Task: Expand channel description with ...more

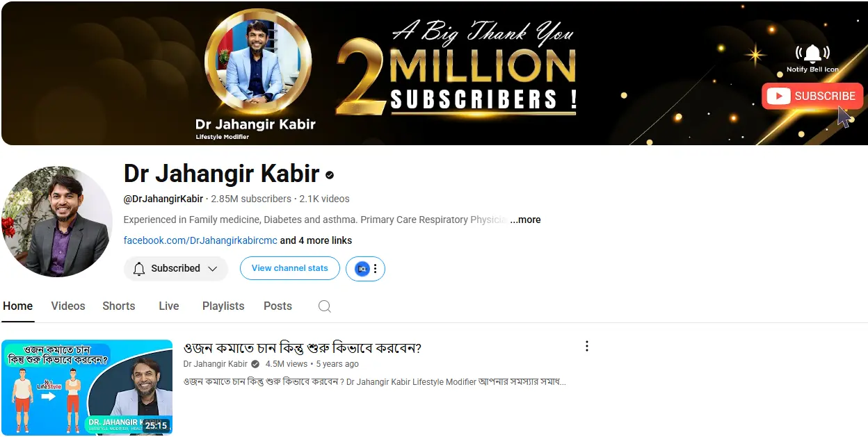Action: (x=525, y=220)
